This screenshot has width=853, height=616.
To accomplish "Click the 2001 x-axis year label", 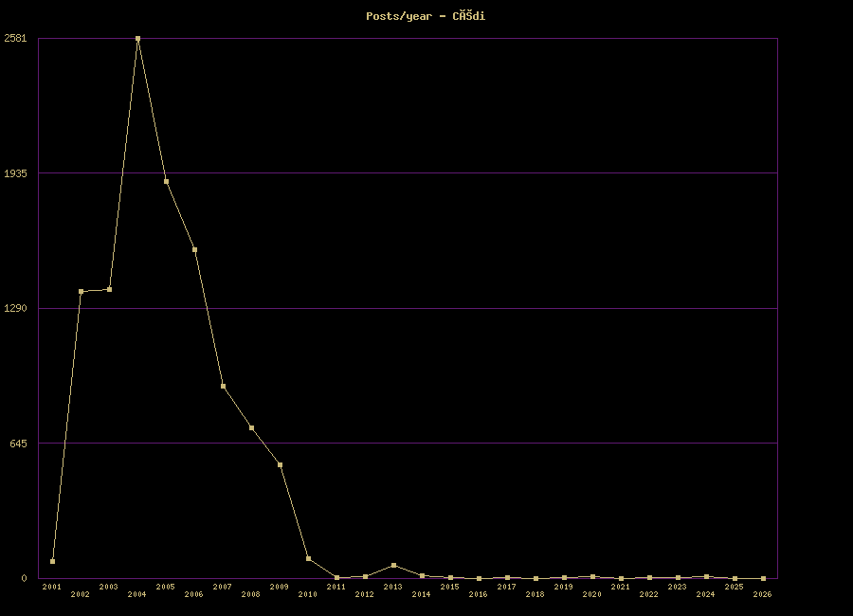I will (52, 587).
